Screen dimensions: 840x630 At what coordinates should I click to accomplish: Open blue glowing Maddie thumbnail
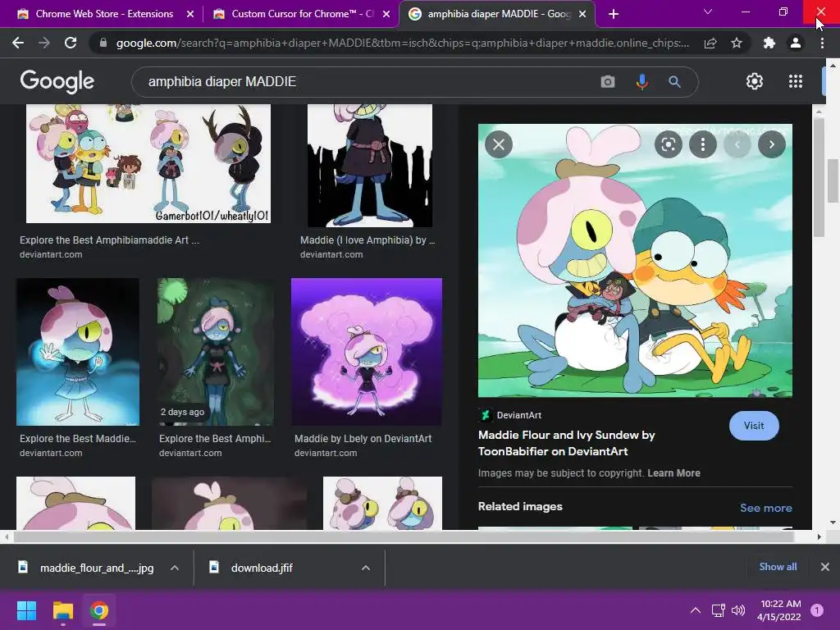click(78, 352)
